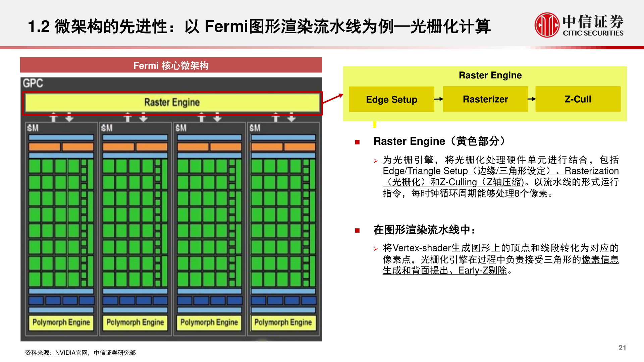644x362 pixels.
Task: Click the red square bullet beside '在图形渲染流水线中'
Action: [357, 230]
